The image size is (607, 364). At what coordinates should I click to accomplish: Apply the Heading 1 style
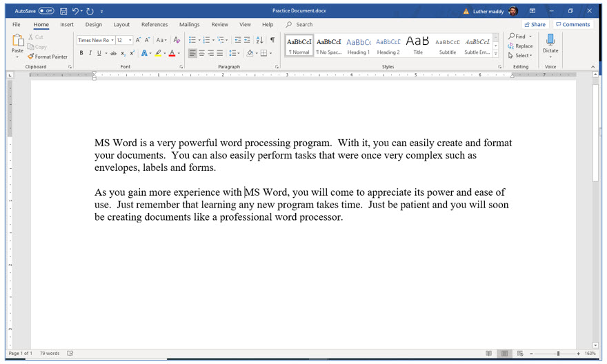[x=359, y=45]
